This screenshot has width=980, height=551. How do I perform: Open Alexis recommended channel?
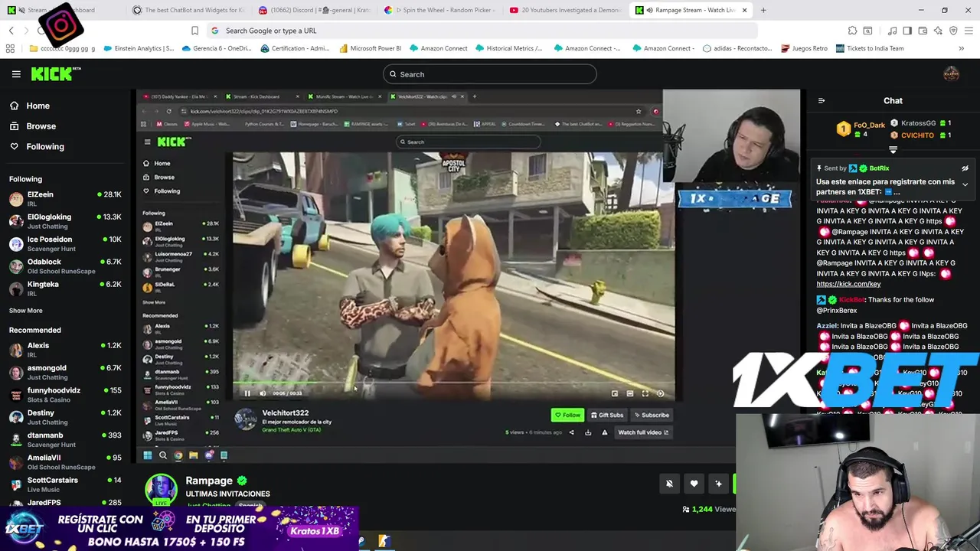(x=65, y=350)
